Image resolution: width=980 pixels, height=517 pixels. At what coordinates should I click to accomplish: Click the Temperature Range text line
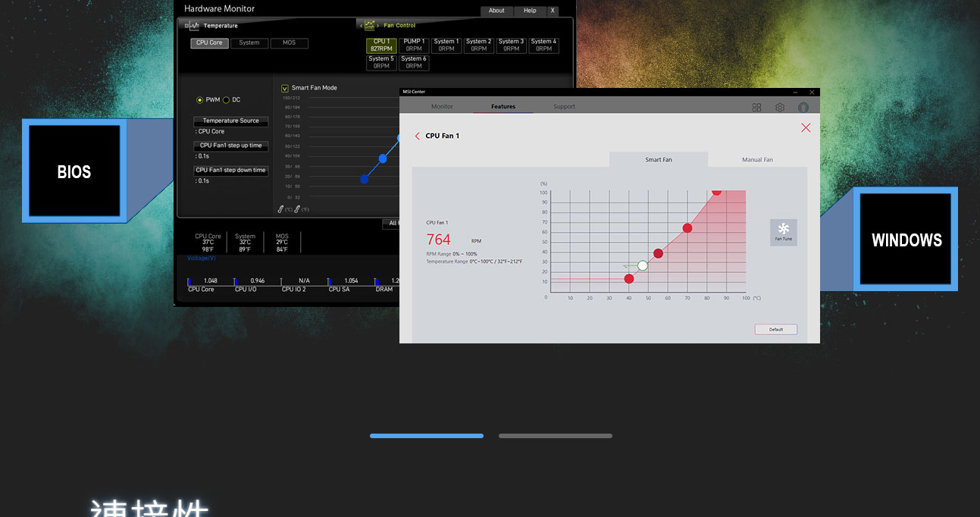[474, 262]
